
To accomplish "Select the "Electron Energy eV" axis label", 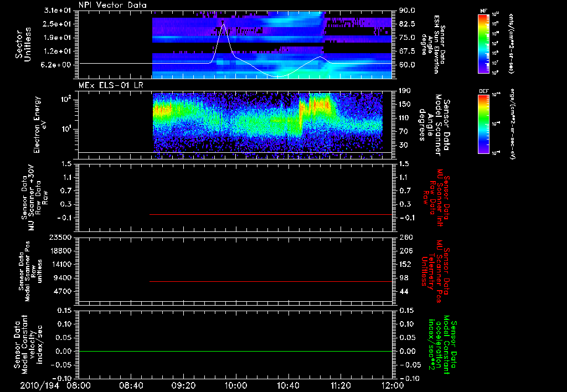I will click(x=40, y=125).
